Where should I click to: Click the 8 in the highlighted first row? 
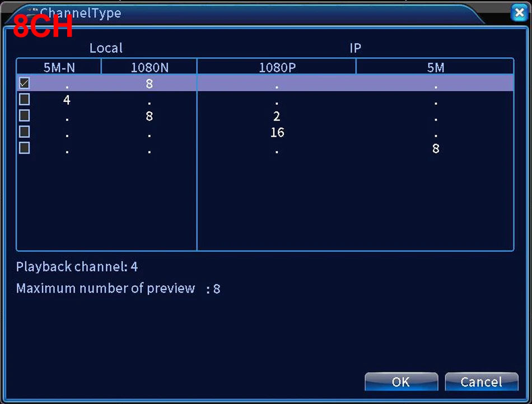[149, 84]
